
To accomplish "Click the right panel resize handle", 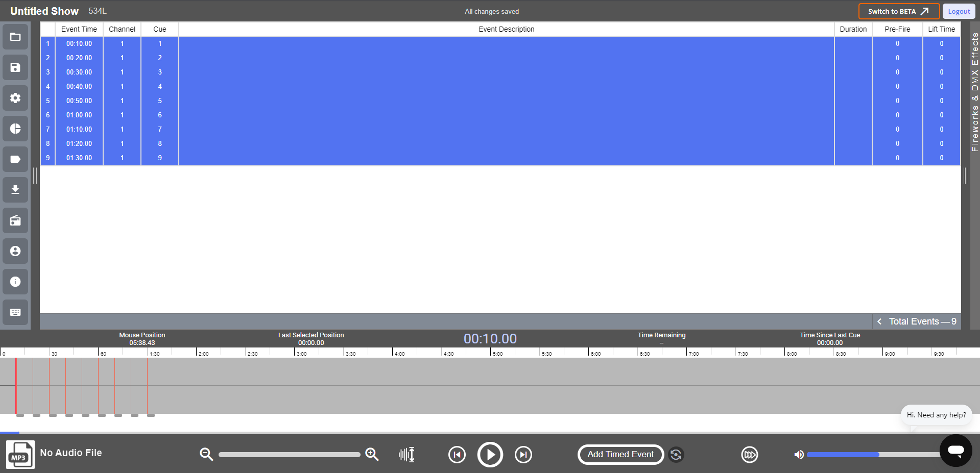I will point(965,176).
